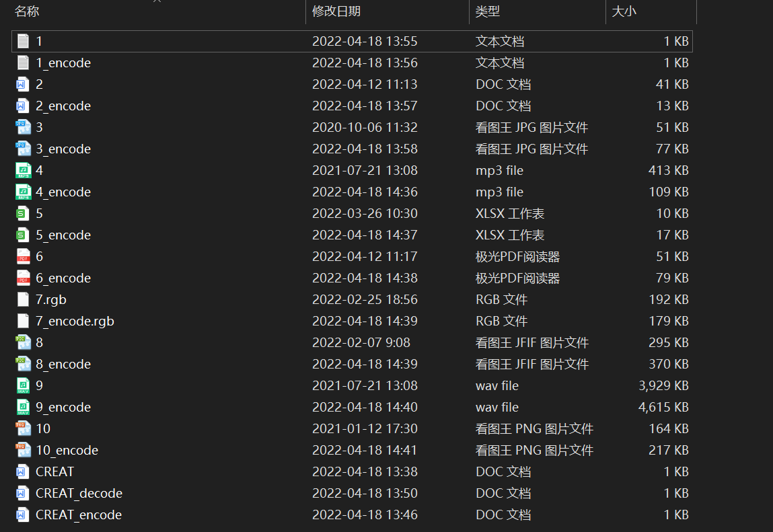Click the wav audio icon for file 9
The height and width of the screenshot is (532, 773).
[23, 385]
